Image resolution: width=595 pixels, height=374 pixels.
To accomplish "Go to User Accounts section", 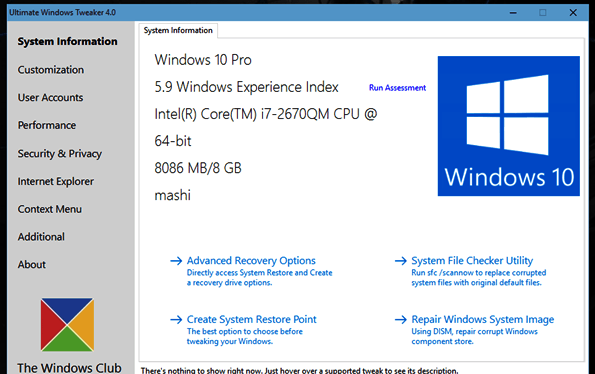I will point(50,97).
